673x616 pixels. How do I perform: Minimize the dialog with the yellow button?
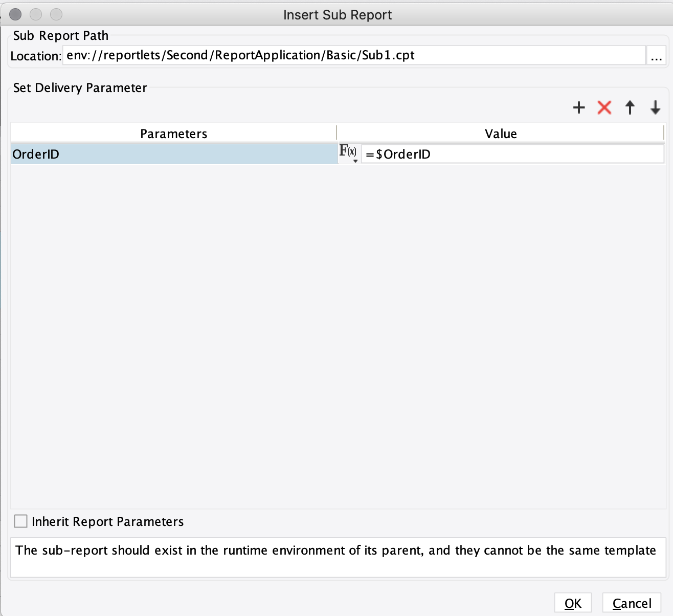point(35,15)
